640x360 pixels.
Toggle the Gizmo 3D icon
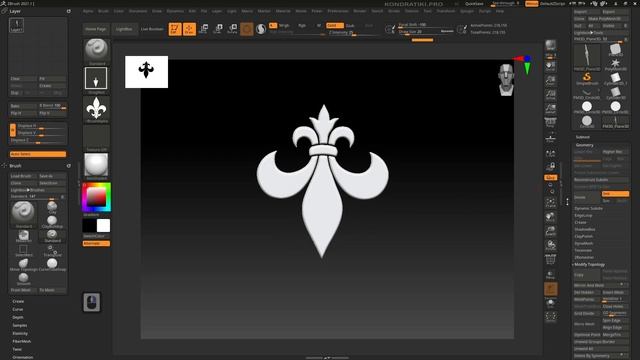coord(247,29)
